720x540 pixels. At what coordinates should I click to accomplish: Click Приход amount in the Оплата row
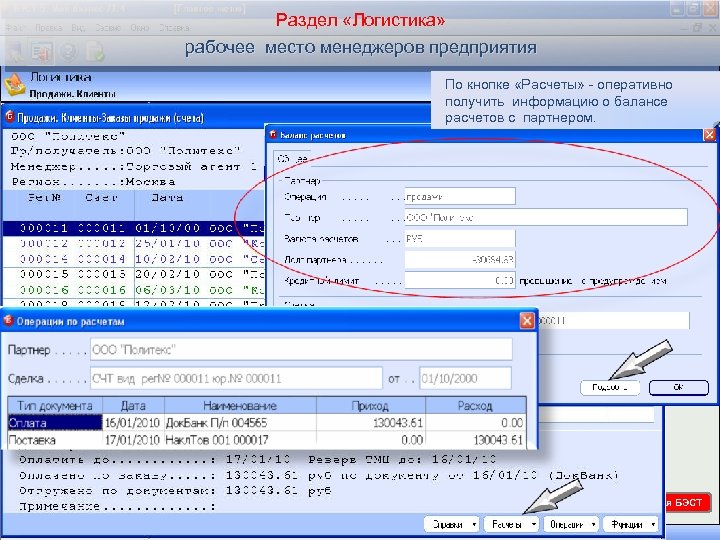click(371, 422)
